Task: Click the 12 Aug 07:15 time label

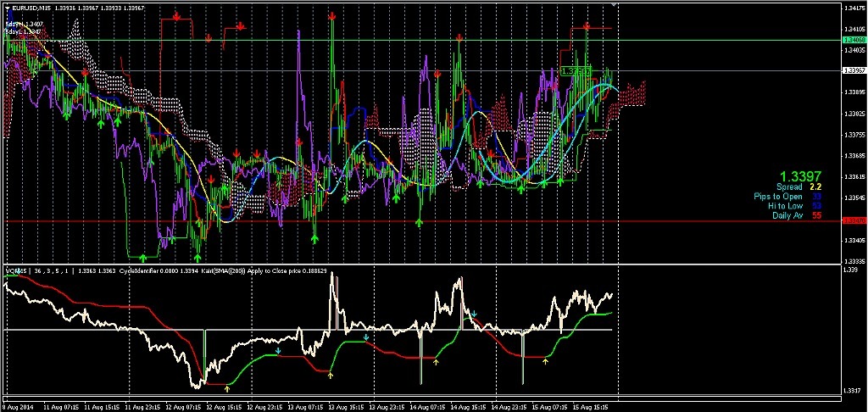Action: [x=182, y=406]
